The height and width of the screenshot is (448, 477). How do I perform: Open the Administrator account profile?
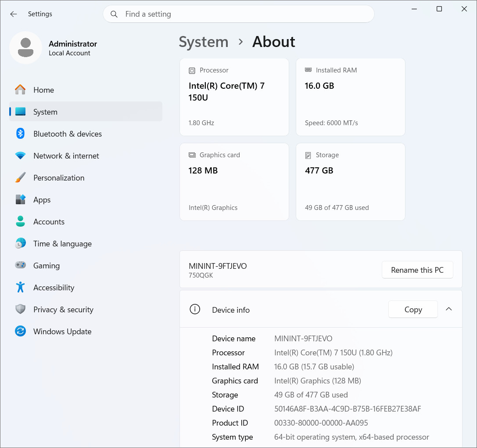pos(54,48)
